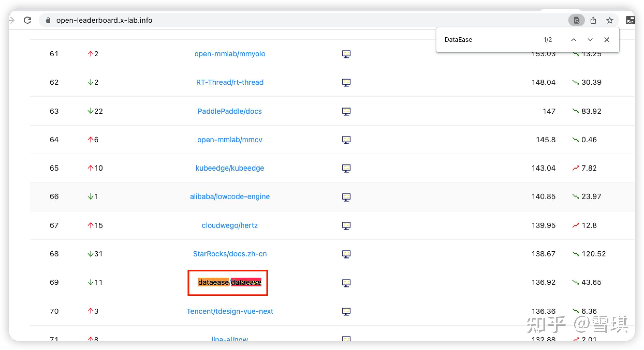Bookmark this page with star icon
The height and width of the screenshot is (350, 644).
click(x=610, y=20)
